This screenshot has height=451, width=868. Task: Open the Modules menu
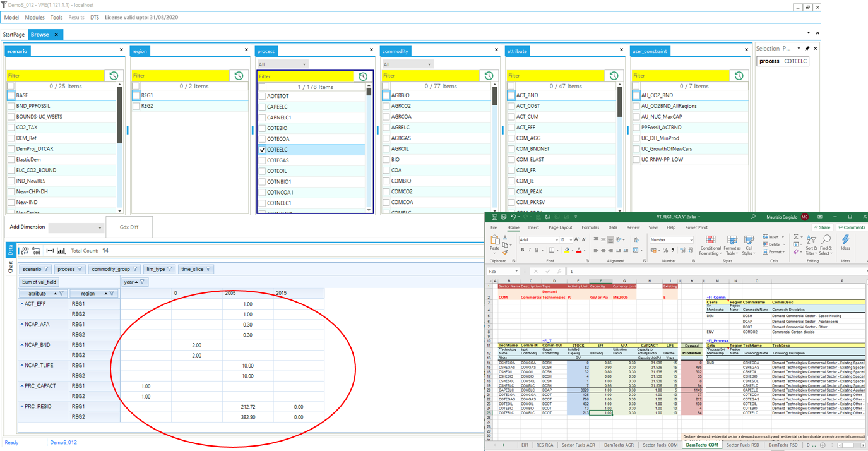tap(35, 18)
